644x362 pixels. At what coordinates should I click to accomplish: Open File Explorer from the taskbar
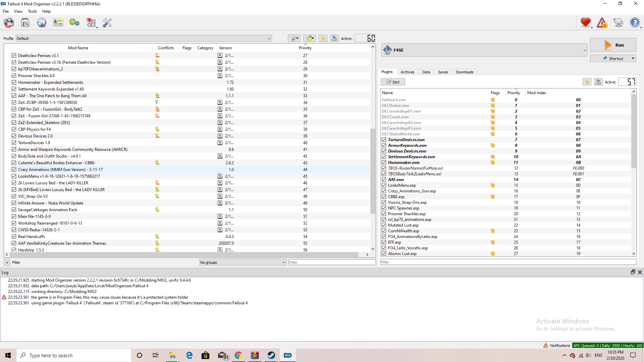point(173,355)
